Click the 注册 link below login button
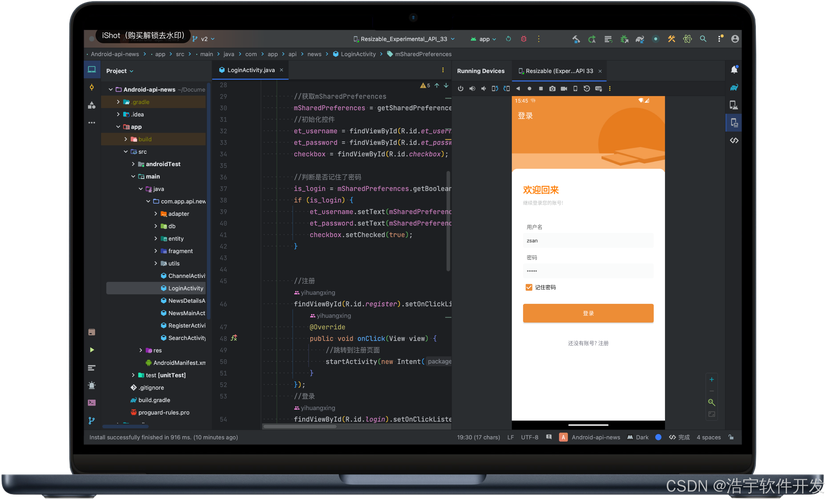 [x=603, y=343]
